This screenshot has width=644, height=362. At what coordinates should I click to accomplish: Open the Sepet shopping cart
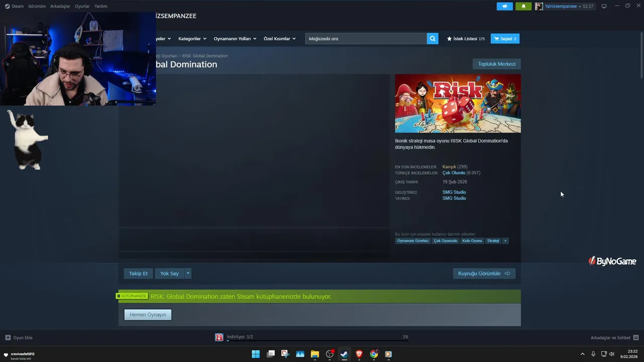pos(505,39)
